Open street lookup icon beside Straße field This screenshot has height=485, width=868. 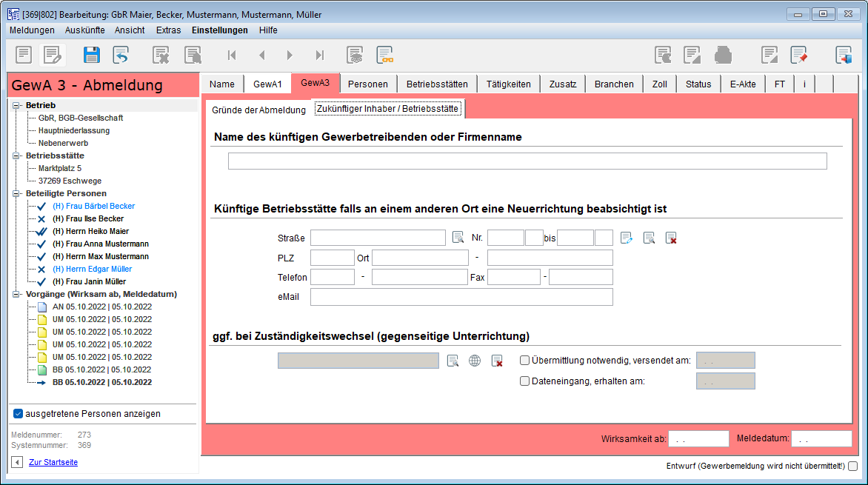tap(458, 238)
